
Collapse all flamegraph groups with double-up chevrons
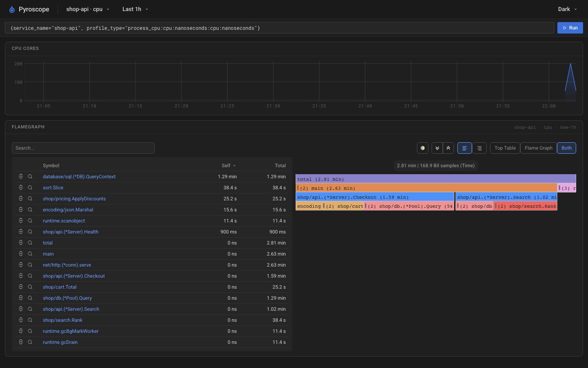point(448,148)
